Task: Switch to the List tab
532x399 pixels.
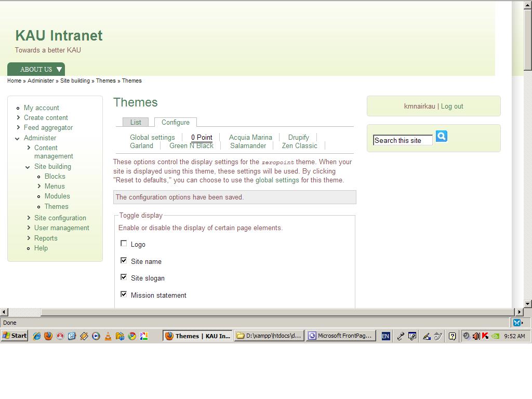Action: (x=136, y=122)
